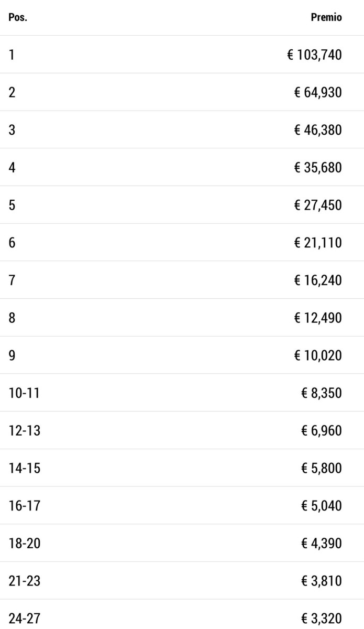The image size is (364, 629).
Task: Select position 9 in the list
Action: [12, 355]
